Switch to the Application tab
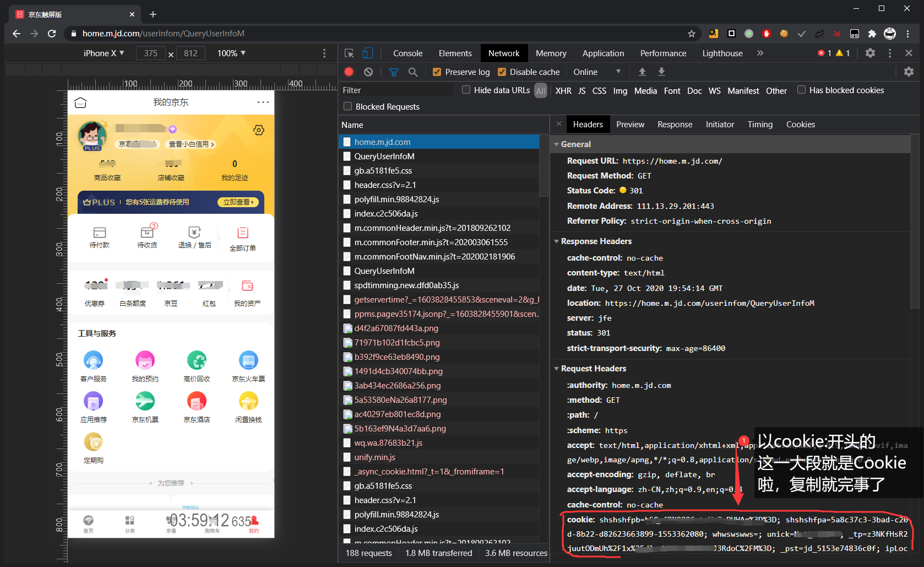Image resolution: width=924 pixels, height=567 pixels. point(603,53)
